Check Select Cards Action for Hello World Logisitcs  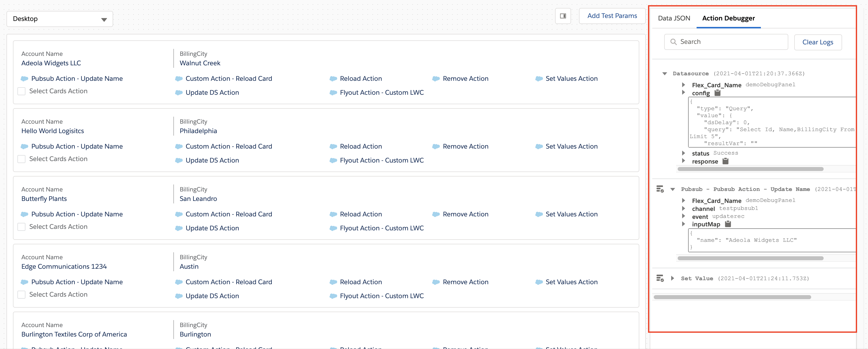click(x=22, y=159)
